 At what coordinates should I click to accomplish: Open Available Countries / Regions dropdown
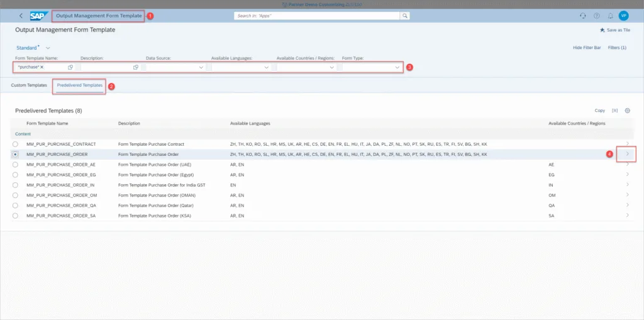click(x=332, y=67)
